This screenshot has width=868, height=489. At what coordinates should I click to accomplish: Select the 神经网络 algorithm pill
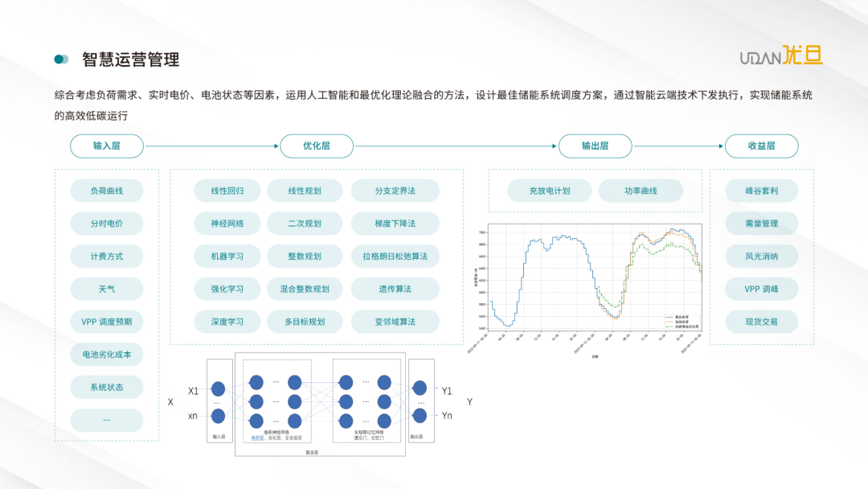click(x=227, y=224)
